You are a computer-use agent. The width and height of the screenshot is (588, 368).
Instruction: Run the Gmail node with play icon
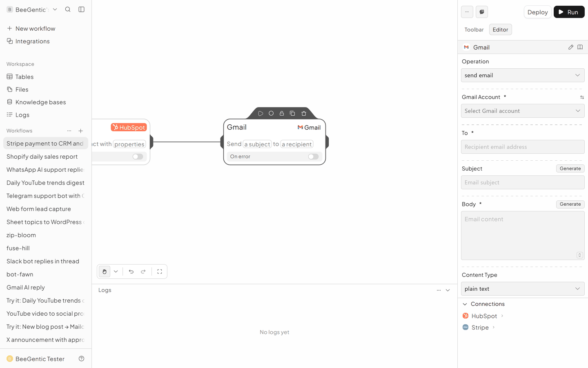(261, 113)
